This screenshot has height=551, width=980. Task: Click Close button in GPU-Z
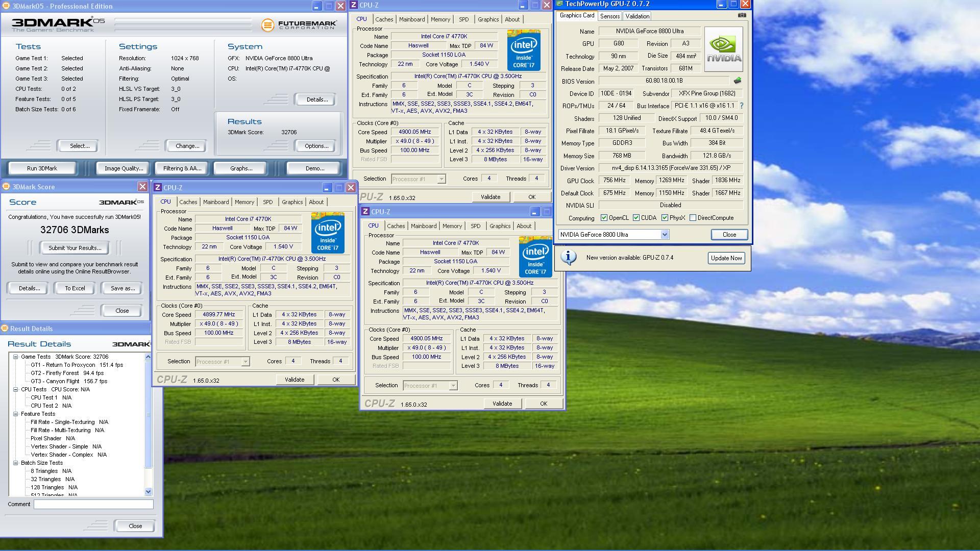click(x=729, y=235)
